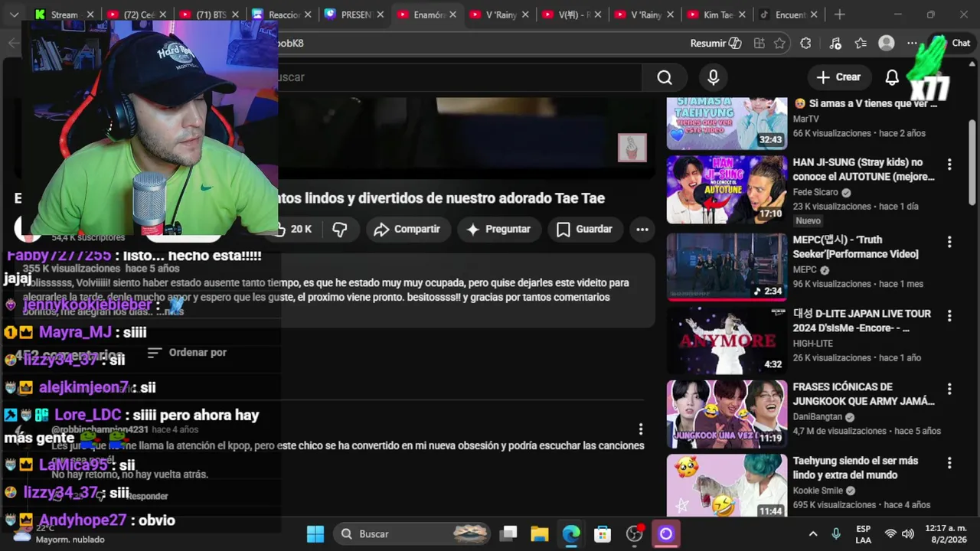Screen dimensions: 980x551
Task: Share the video via Compartir
Action: coord(407,229)
